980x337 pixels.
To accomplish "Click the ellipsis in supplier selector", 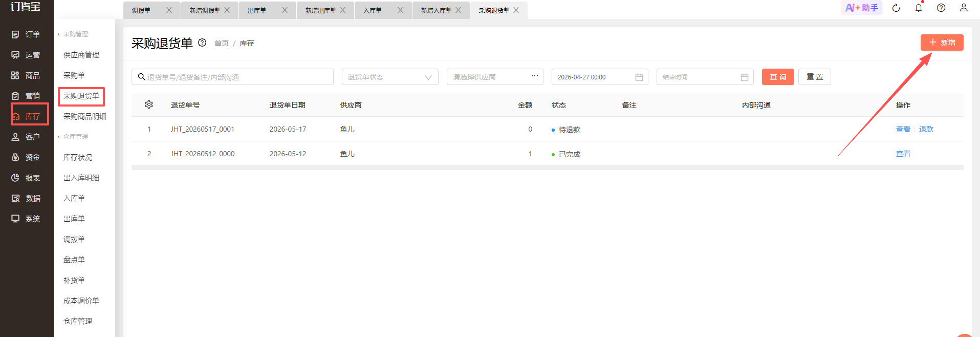I will pos(535,76).
